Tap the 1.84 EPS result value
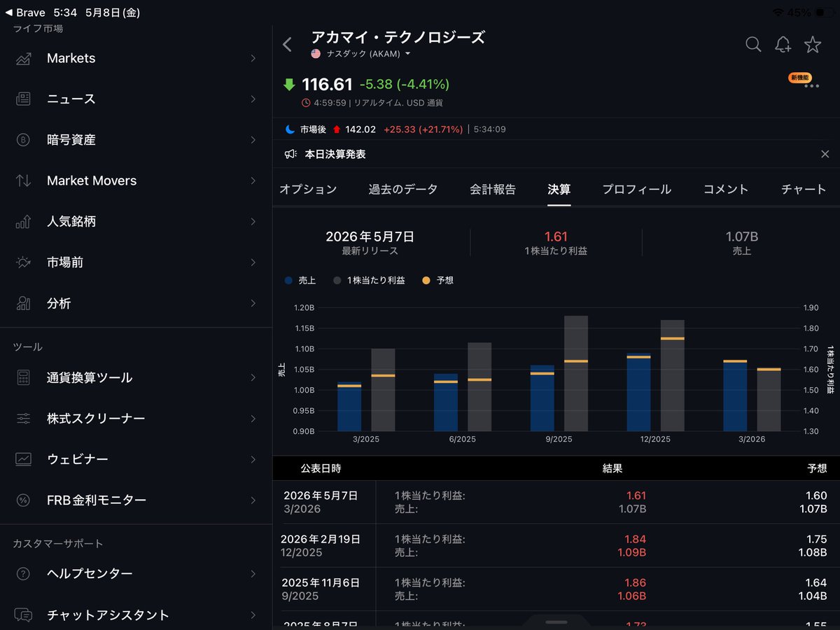The image size is (840, 630). click(635, 539)
